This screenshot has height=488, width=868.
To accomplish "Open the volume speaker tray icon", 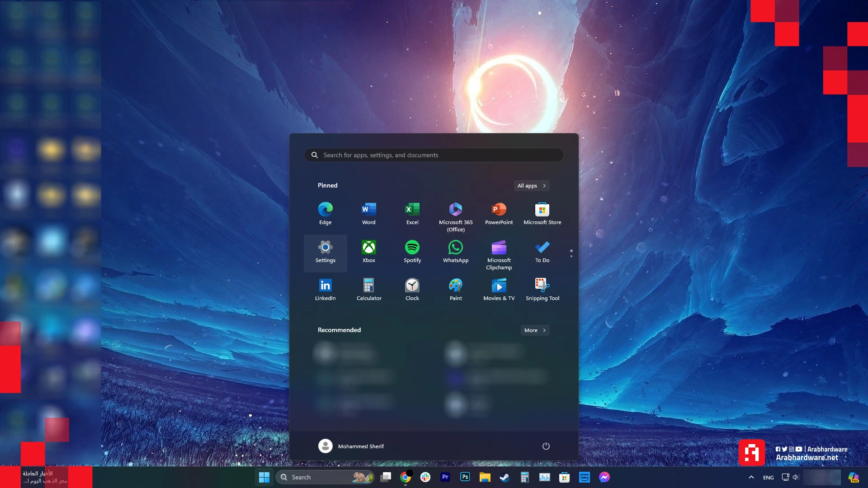I will coord(796,477).
